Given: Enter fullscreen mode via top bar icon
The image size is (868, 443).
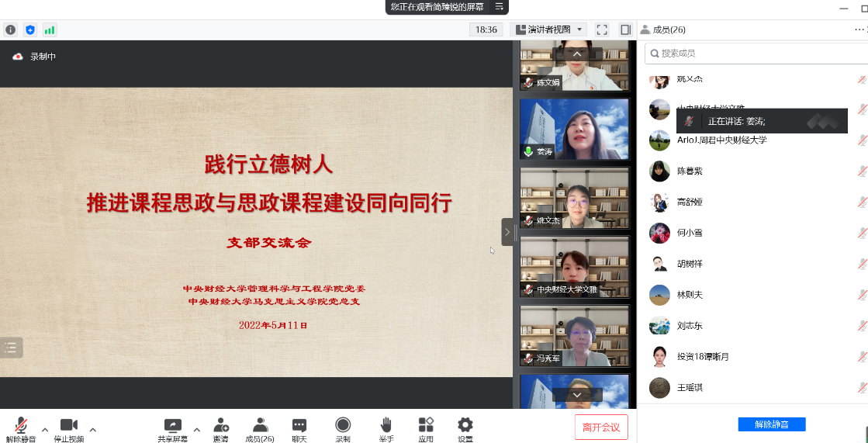Looking at the screenshot, I should 602,30.
